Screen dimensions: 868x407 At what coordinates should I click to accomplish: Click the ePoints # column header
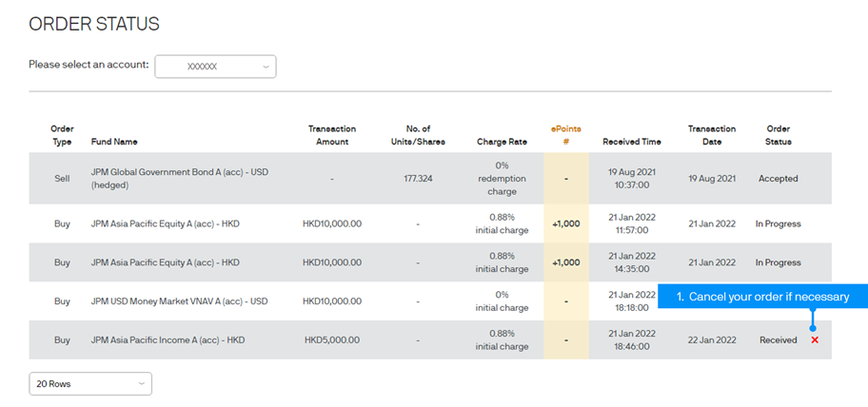tap(565, 135)
